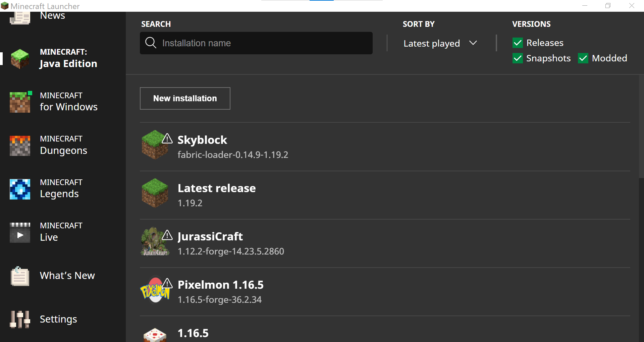Viewport: 644px width, 342px height.
Task: Open the What's New clipboard icon
Action: 20,276
